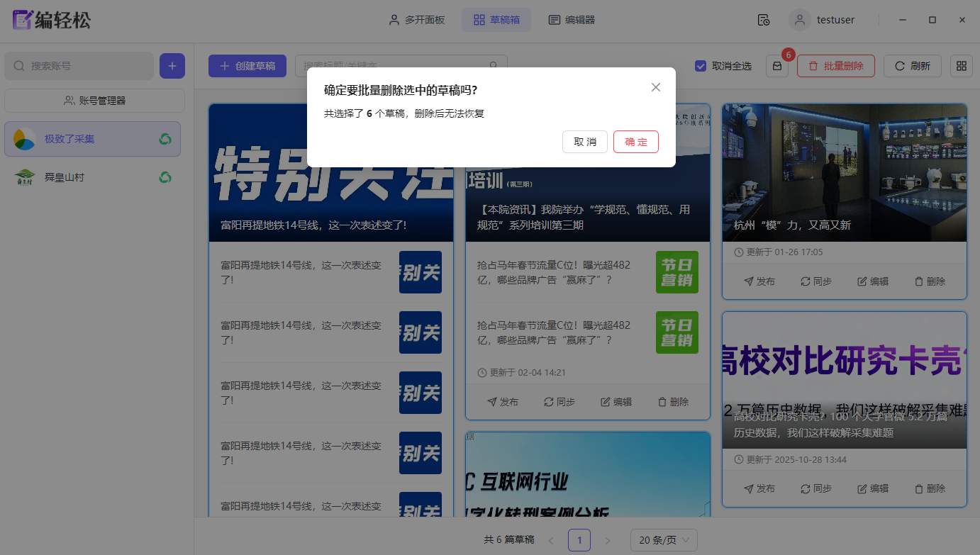Select the 极致了采集 account
Screen dimensions: 980x555
pyautogui.click(x=92, y=139)
